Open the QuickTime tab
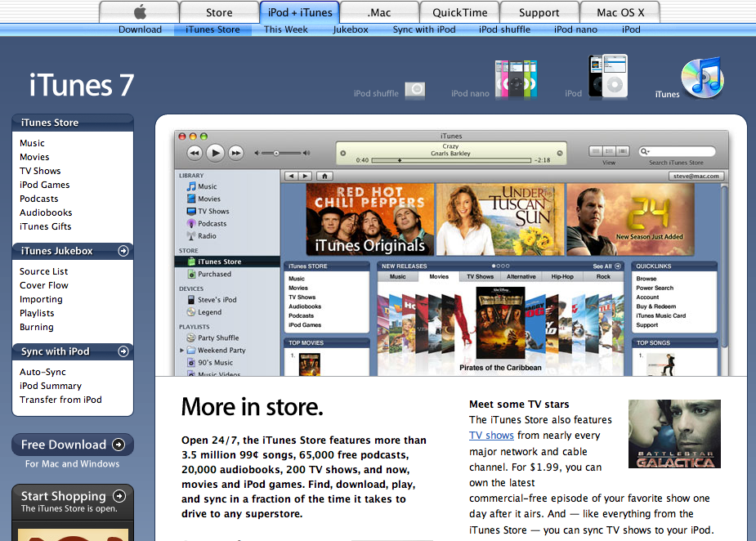Viewport: 756px width, 541px height. pyautogui.click(x=459, y=12)
